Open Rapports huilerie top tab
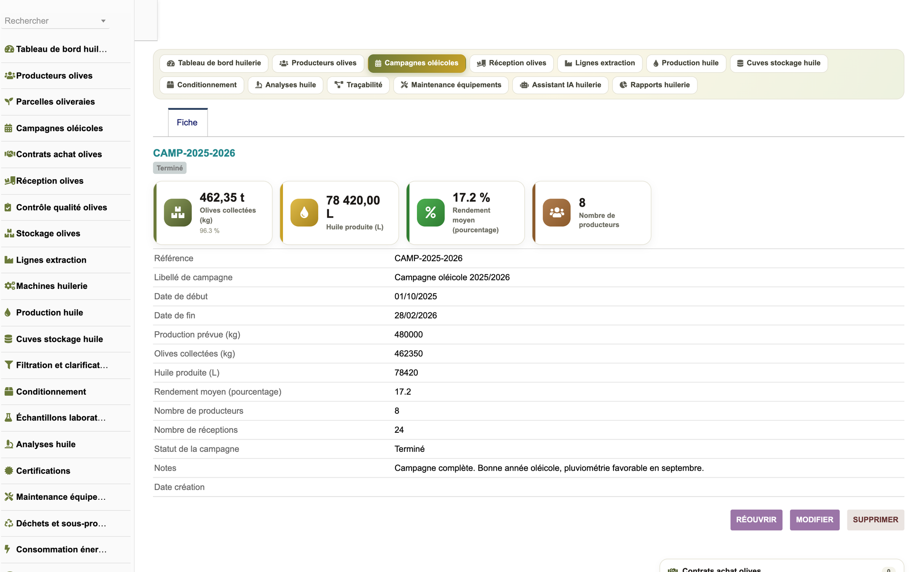Viewport: 924px width, 572px height. tap(655, 85)
